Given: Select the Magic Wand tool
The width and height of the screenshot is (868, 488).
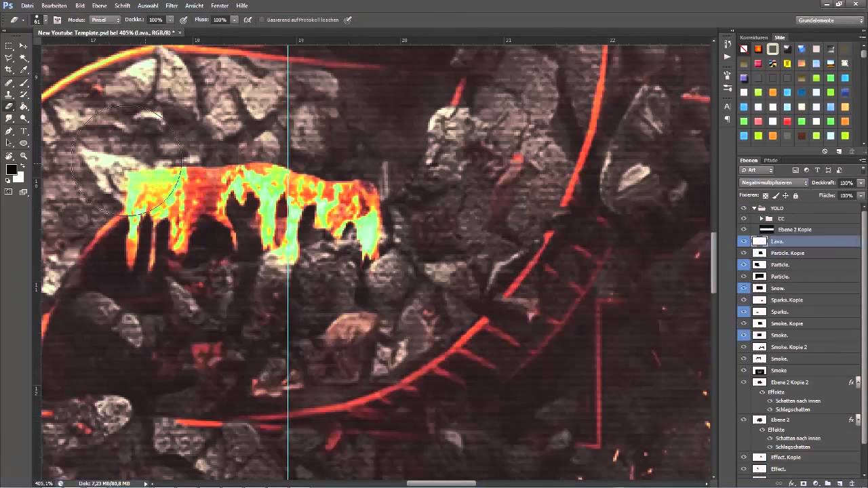Looking at the screenshot, I should click(24, 58).
